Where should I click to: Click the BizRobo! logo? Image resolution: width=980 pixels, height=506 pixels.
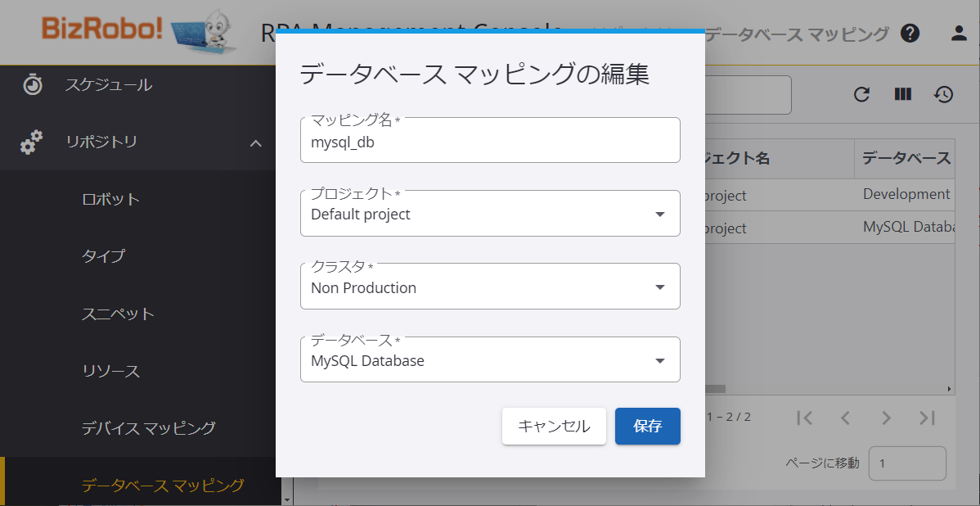click(139, 31)
